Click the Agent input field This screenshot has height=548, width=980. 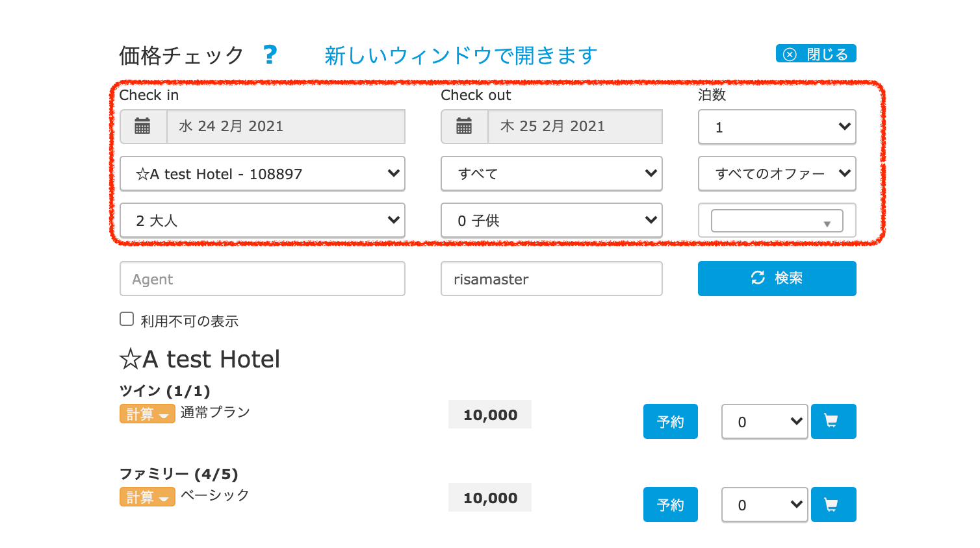point(262,279)
